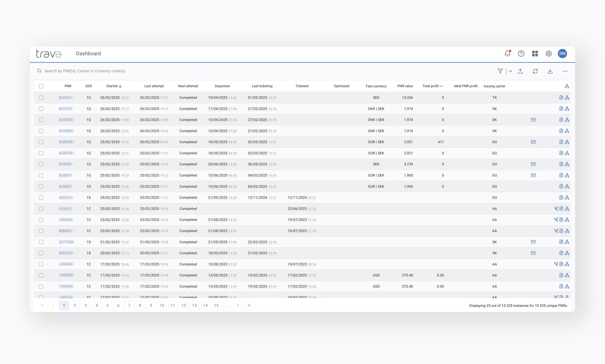Viewport: 605px width, 364px height.
Task: Open notifications via the bell icon
Action: [507, 53]
